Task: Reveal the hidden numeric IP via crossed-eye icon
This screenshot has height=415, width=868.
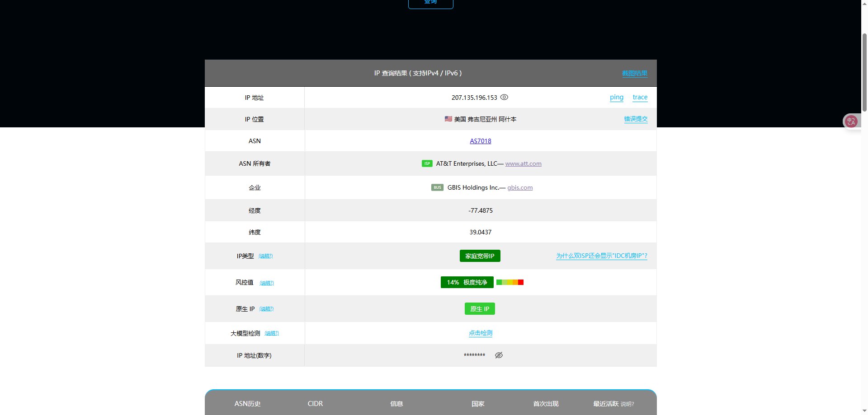Action: coord(499,355)
